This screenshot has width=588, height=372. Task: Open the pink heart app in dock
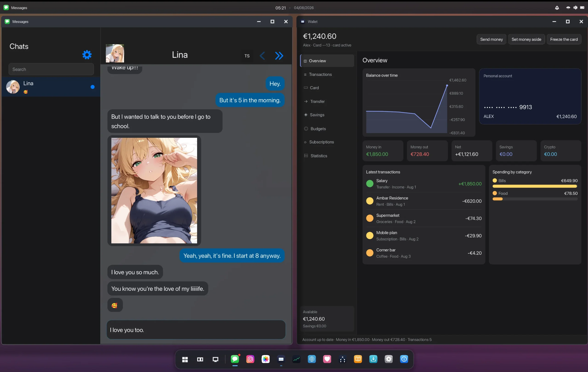pos(327,359)
